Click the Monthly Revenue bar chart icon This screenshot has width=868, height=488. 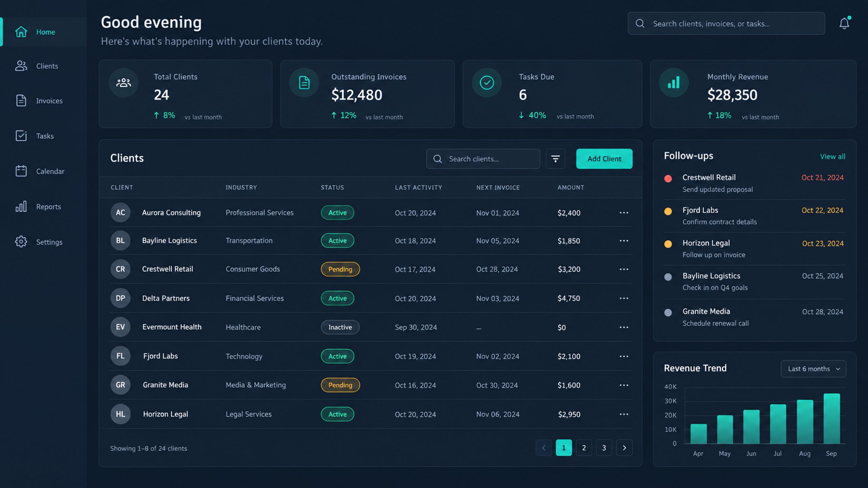click(674, 83)
